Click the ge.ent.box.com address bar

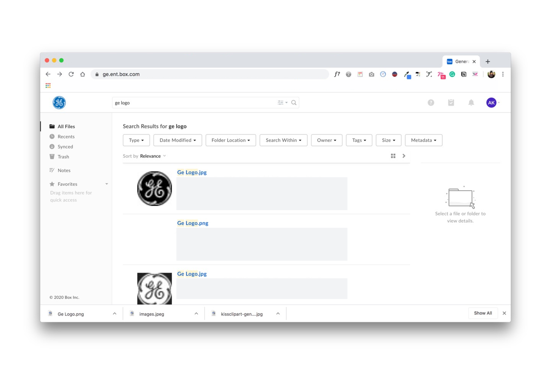pos(210,74)
